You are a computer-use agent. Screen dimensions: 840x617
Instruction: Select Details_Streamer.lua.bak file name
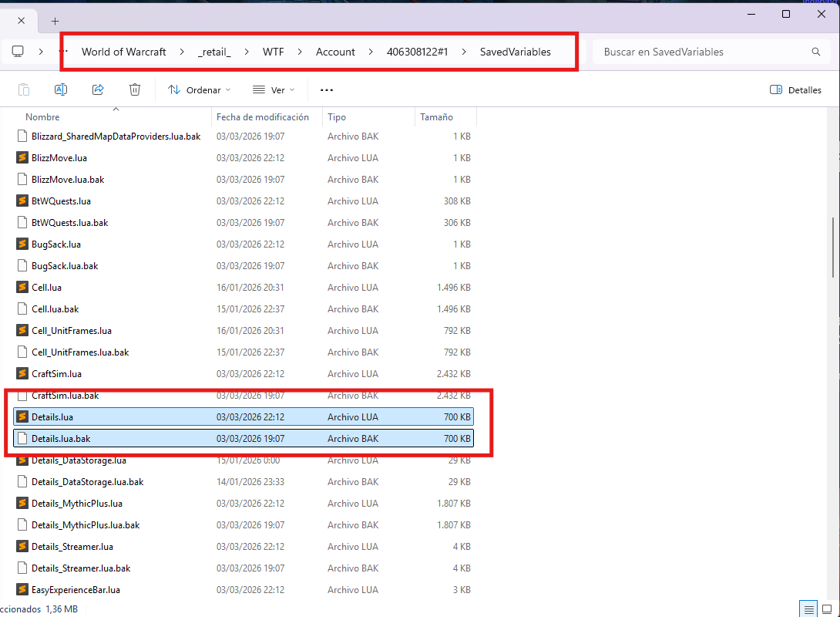point(81,568)
